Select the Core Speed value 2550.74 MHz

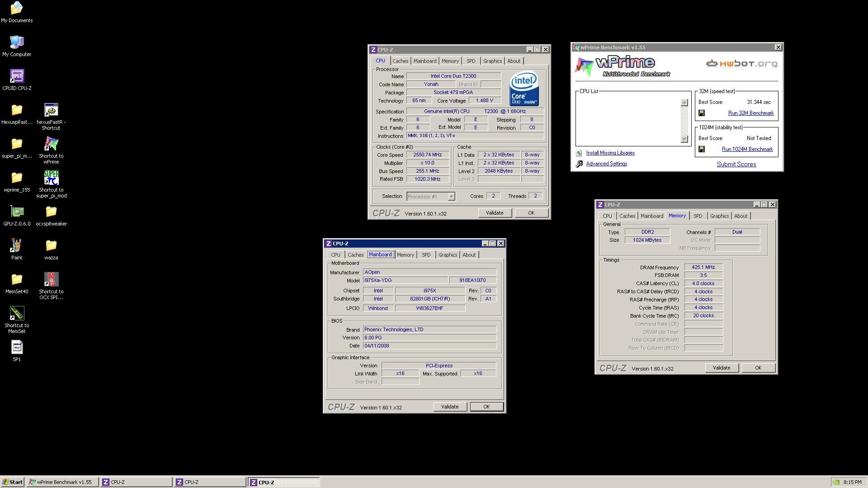[x=427, y=155]
